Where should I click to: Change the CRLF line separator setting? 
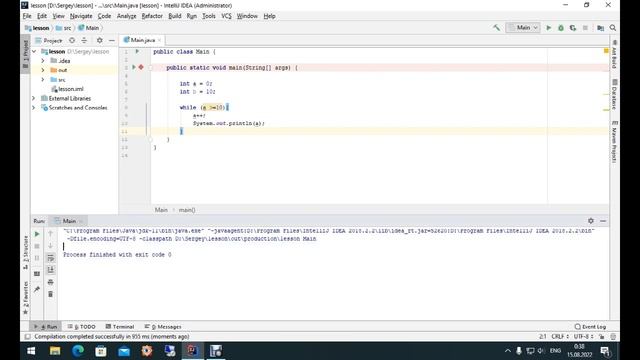[x=560, y=336]
